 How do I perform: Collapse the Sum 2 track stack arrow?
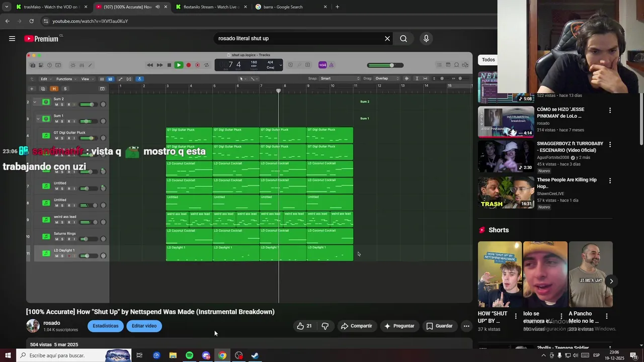[35, 102]
